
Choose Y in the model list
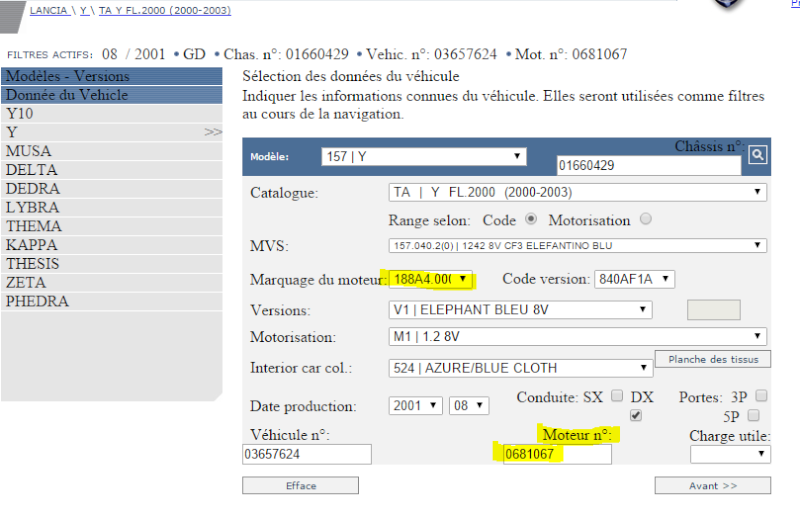pyautogui.click(x=112, y=132)
